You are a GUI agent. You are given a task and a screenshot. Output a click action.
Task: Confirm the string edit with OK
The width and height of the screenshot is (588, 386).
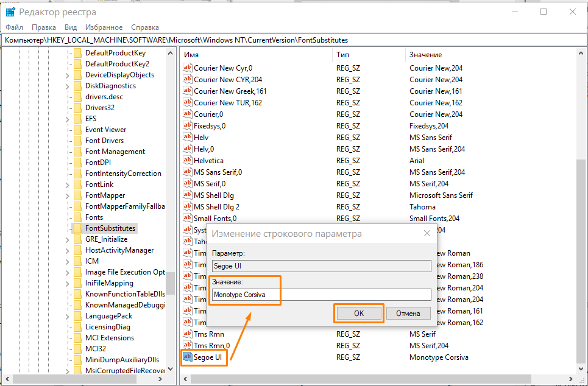click(359, 314)
